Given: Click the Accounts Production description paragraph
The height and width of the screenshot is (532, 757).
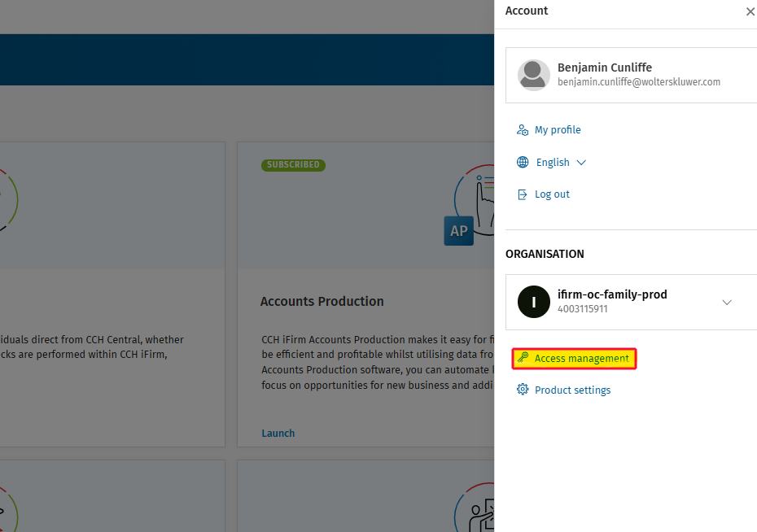Looking at the screenshot, I should click(378, 362).
